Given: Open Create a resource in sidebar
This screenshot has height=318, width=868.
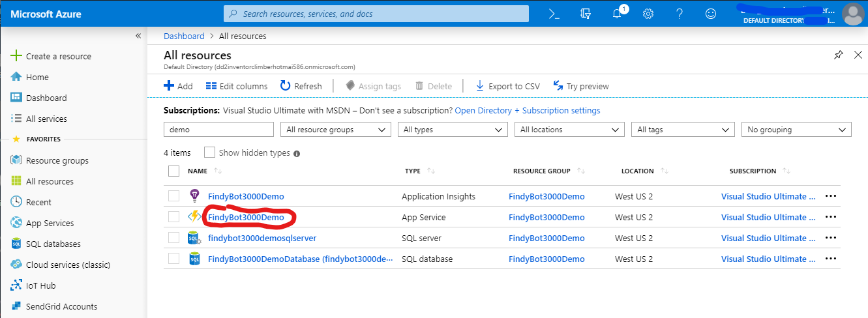Looking at the screenshot, I should coord(59,56).
